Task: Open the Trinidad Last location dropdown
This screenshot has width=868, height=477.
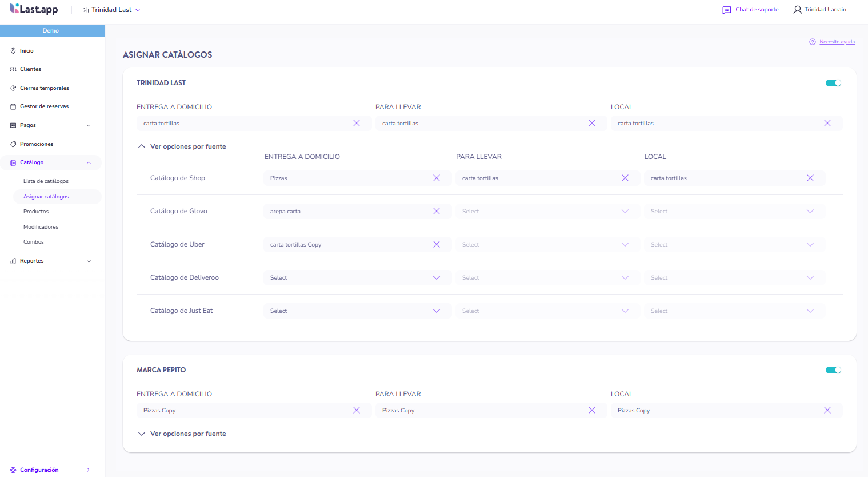Action: click(x=111, y=10)
